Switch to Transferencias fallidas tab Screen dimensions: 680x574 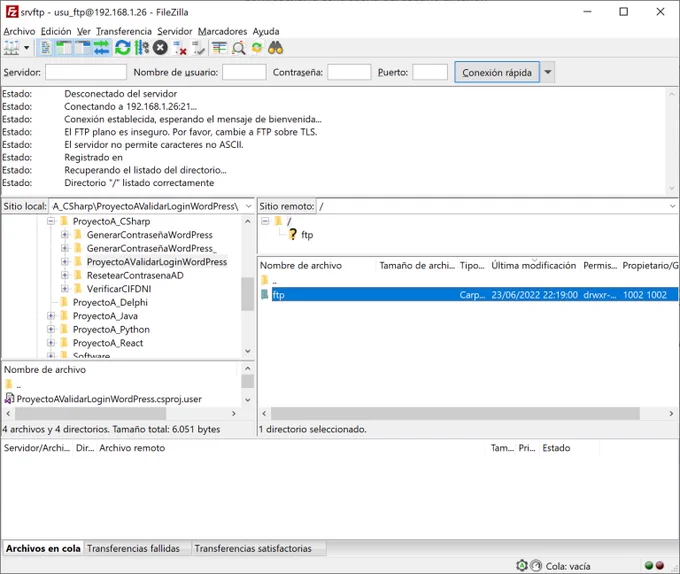tap(133, 548)
